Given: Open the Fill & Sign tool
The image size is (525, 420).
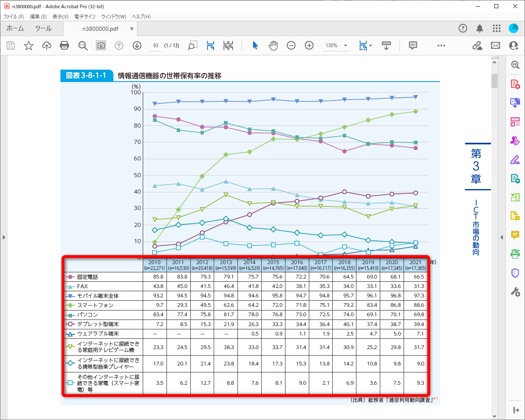Looking at the screenshot, I should 515,160.
